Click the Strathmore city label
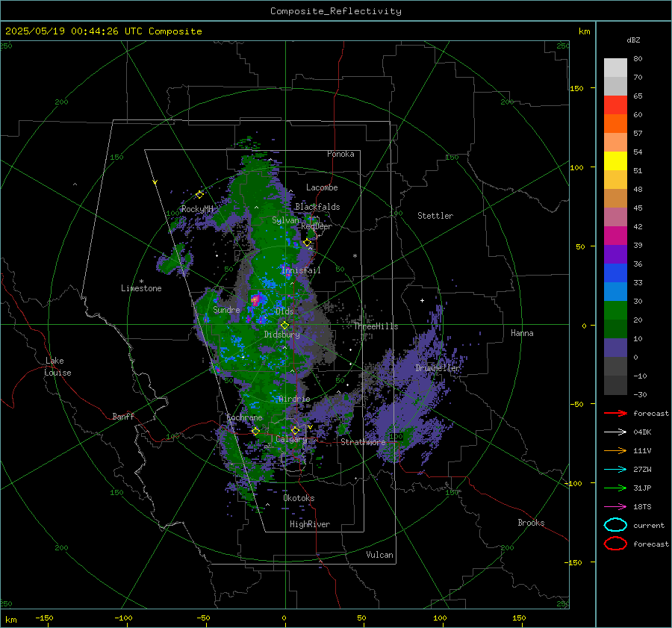Screen dimensions: 672x628 [363, 442]
